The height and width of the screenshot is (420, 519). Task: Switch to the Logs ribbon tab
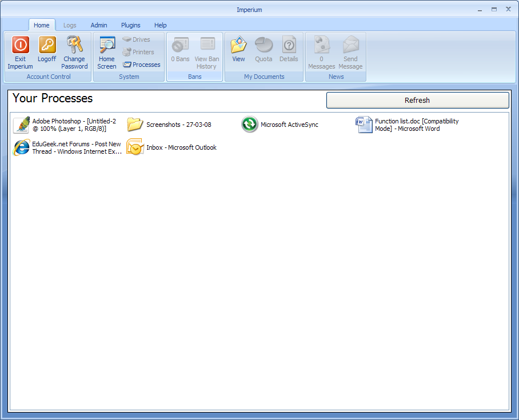[70, 25]
